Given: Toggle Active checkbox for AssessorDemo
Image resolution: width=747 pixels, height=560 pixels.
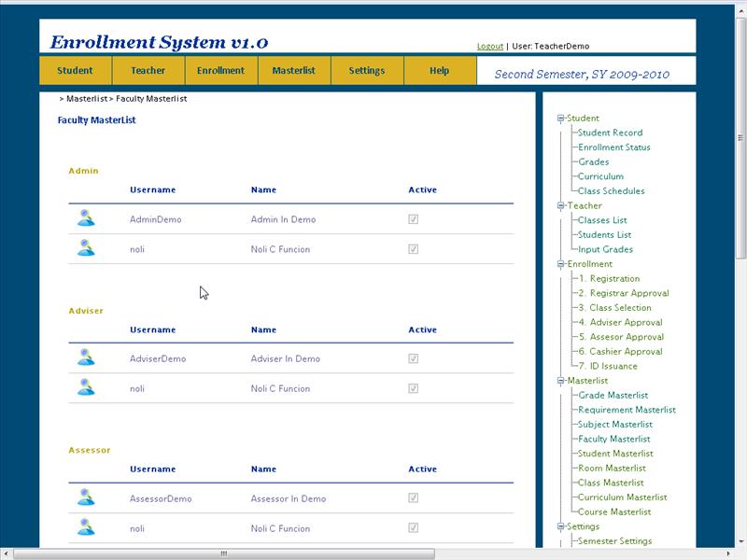Looking at the screenshot, I should pos(413,498).
